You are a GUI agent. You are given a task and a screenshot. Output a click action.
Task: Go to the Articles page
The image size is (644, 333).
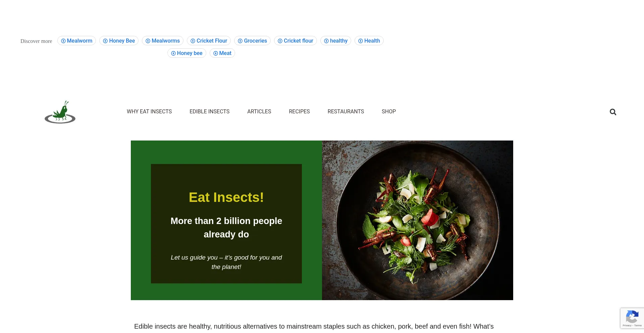pos(259,111)
